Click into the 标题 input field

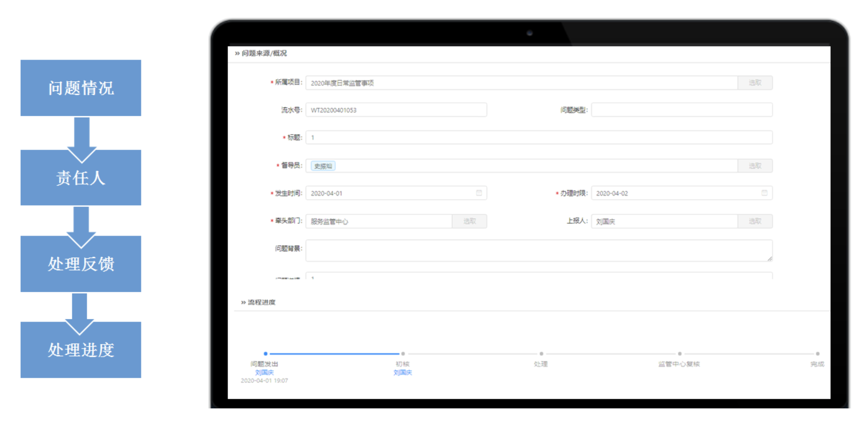pos(539,137)
